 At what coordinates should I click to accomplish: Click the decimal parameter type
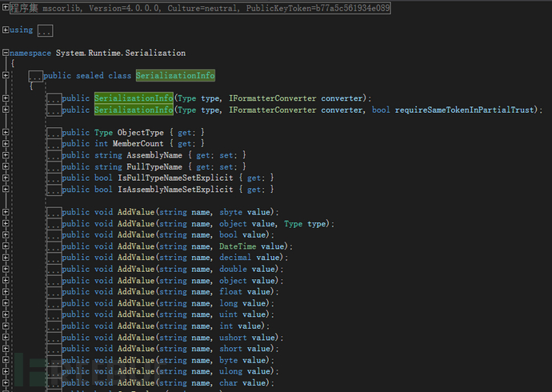click(x=235, y=258)
